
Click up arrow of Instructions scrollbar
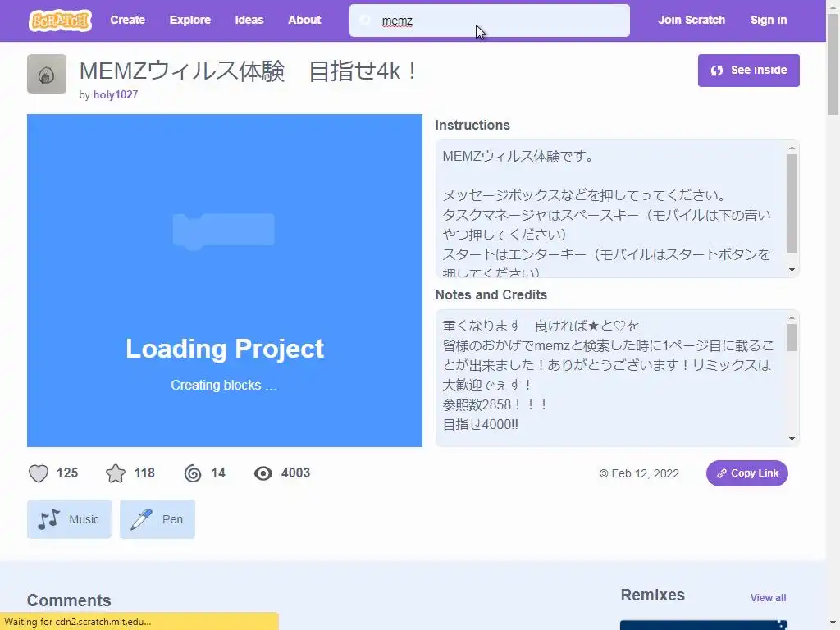coord(792,148)
